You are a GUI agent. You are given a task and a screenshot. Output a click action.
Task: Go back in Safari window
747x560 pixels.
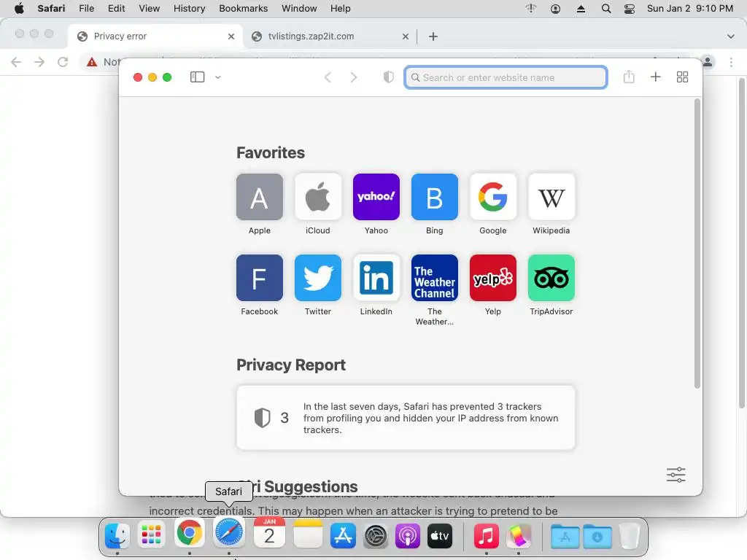click(328, 77)
